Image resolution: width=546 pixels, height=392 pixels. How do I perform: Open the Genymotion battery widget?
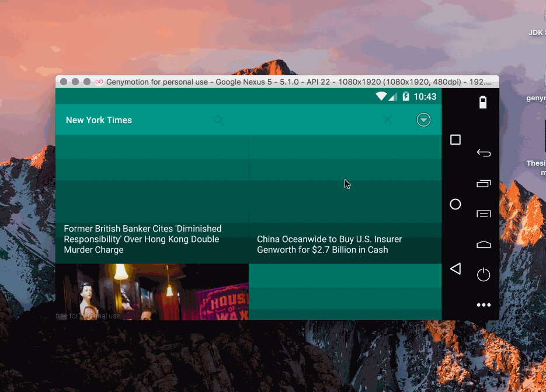[x=483, y=102]
